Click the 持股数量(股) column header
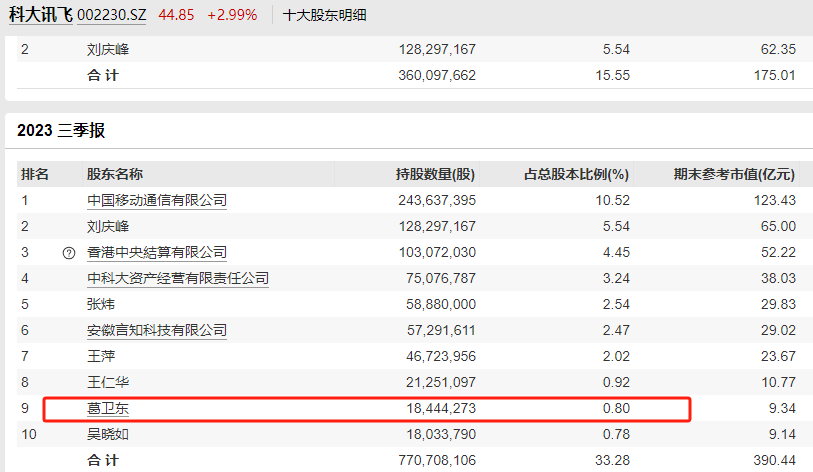 (x=435, y=174)
